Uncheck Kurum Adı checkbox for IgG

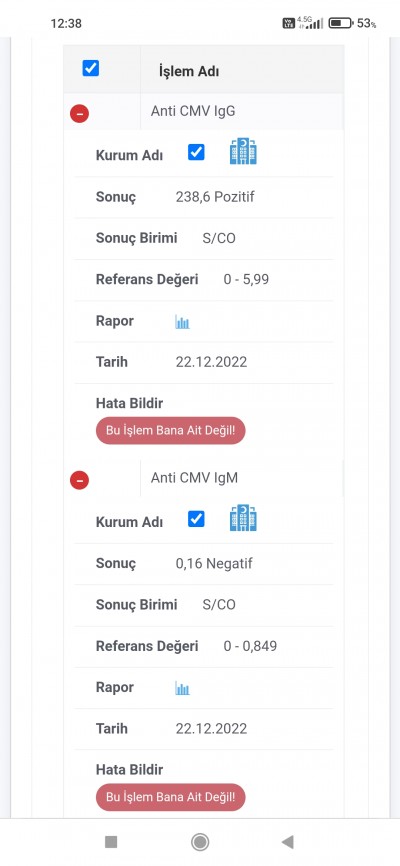[x=196, y=152]
